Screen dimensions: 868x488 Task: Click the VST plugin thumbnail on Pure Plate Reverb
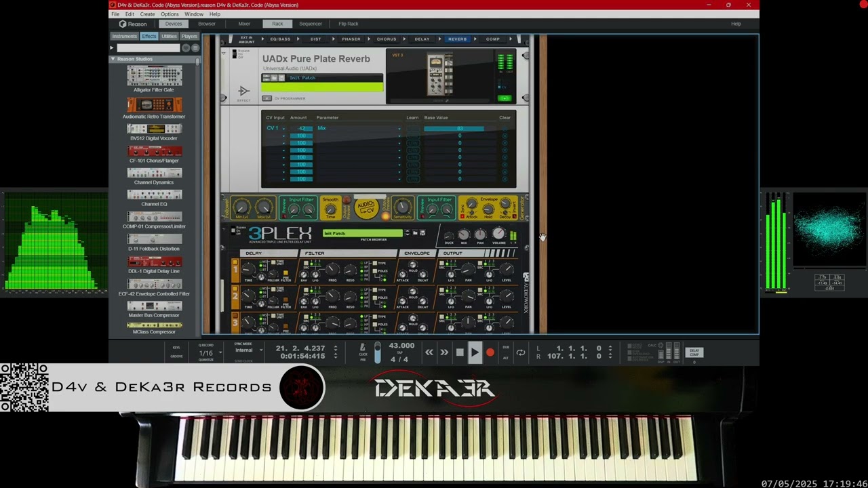point(439,75)
